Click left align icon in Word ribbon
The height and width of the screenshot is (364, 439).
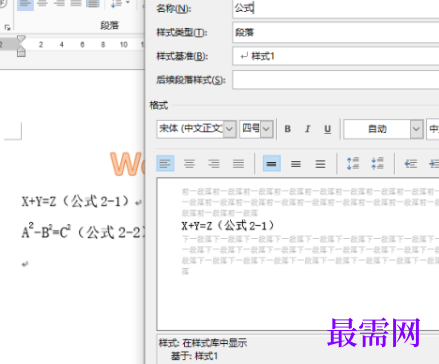[25, 4]
